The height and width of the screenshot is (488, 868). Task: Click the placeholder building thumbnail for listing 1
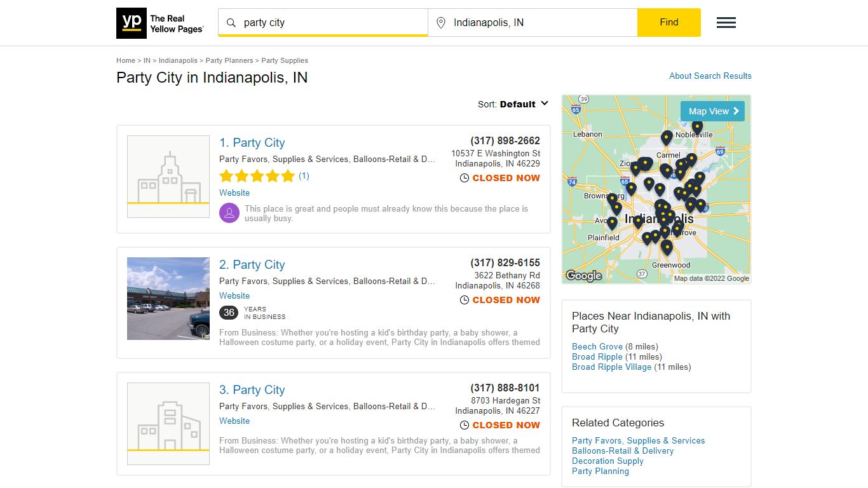pyautogui.click(x=168, y=177)
